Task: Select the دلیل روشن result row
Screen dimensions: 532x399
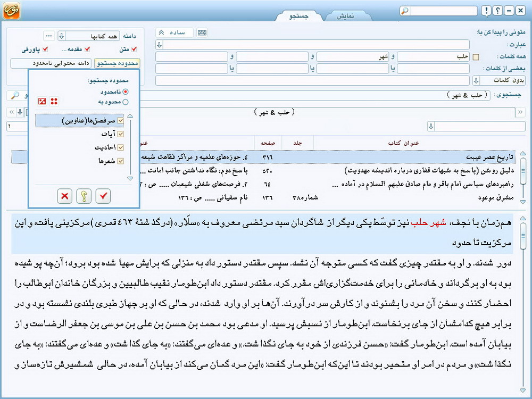Action: click(327, 170)
